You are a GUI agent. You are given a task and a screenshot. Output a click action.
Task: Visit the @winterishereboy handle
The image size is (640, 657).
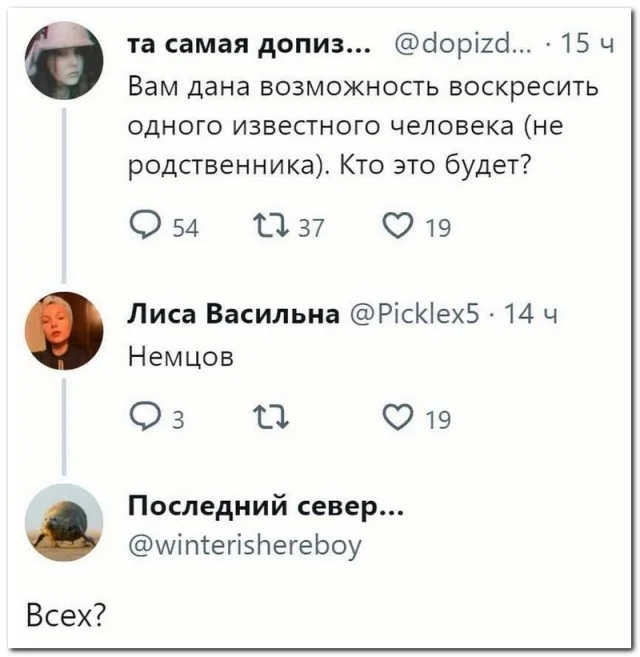coord(245,545)
